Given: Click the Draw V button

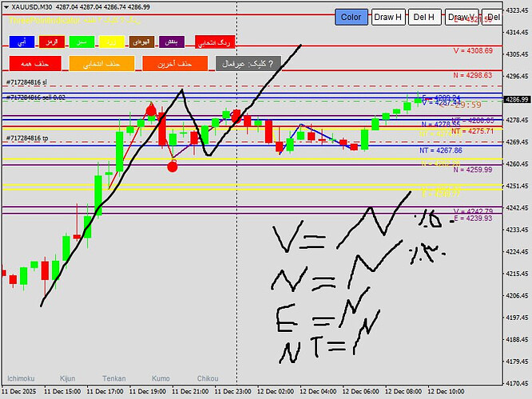Looking at the screenshot, I should 462,17.
